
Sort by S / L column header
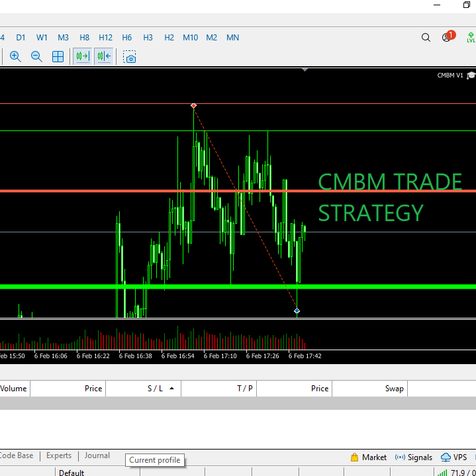click(x=143, y=389)
